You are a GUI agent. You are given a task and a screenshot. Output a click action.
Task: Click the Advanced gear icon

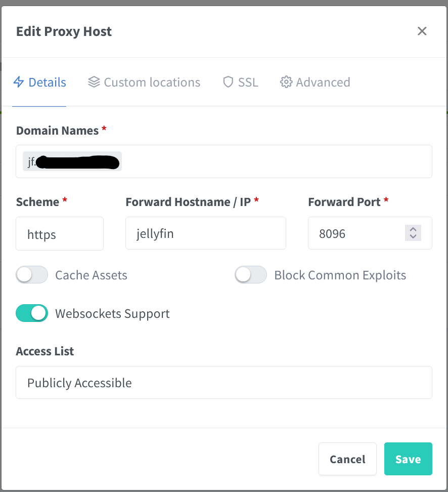click(x=286, y=82)
